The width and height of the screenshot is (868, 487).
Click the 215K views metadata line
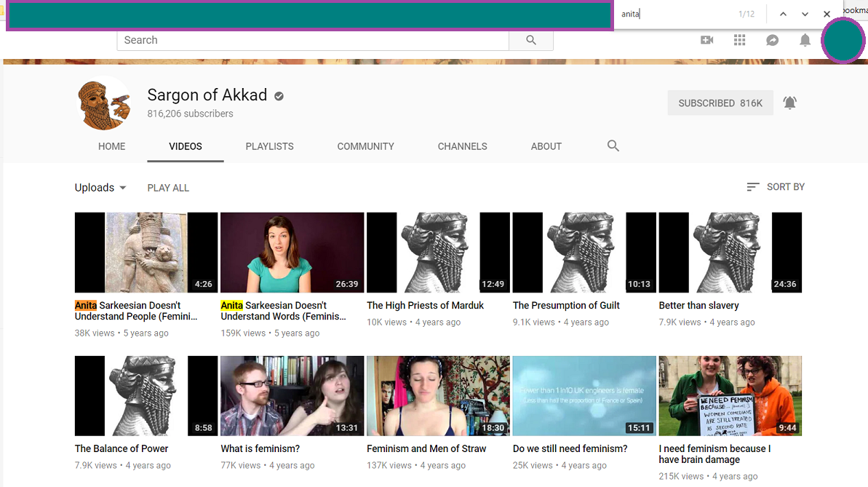pos(708,477)
